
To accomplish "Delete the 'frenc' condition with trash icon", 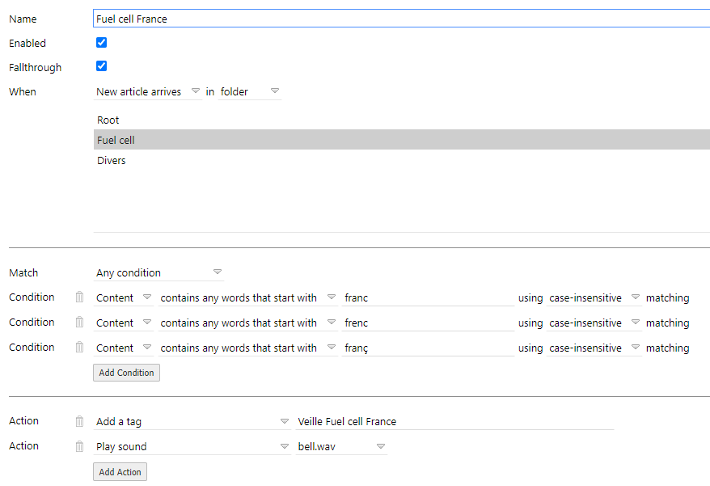I will click(79, 322).
